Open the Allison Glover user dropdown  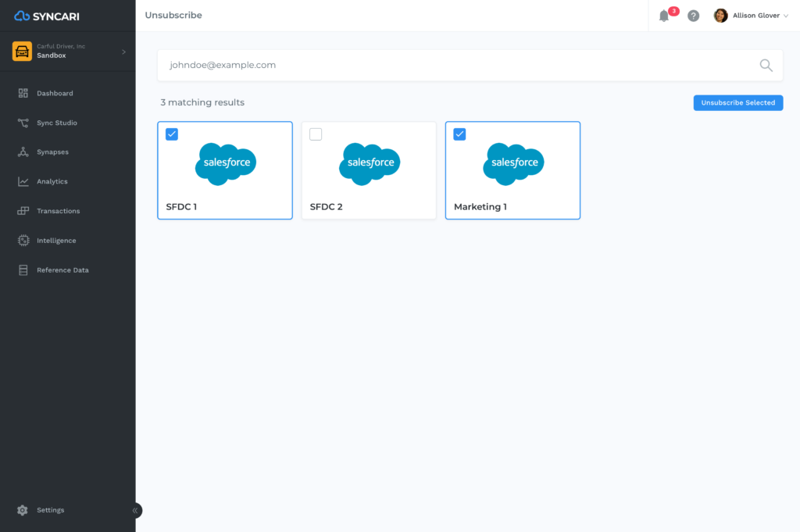click(x=760, y=16)
